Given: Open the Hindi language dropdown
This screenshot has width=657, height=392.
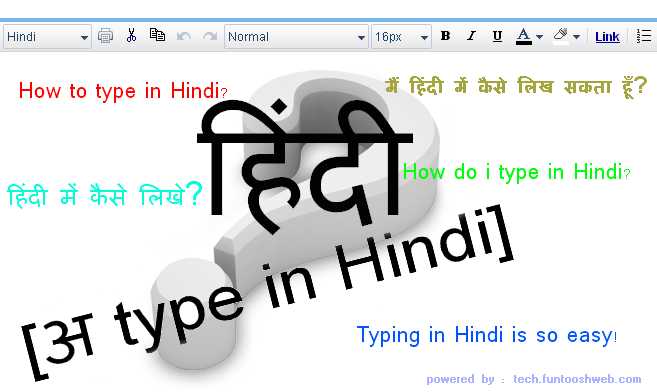Looking at the screenshot, I should point(47,37).
